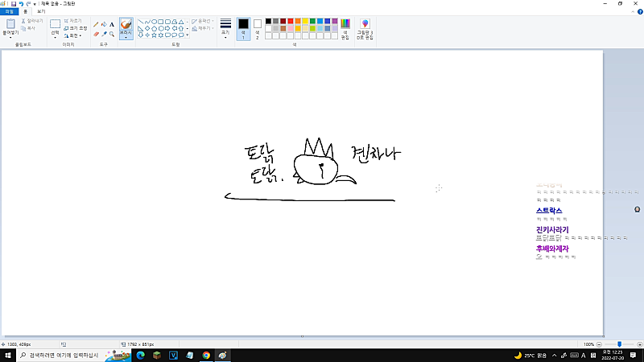The height and width of the screenshot is (362, 644).
Task: Select the Eraser tool
Action: coord(96,34)
